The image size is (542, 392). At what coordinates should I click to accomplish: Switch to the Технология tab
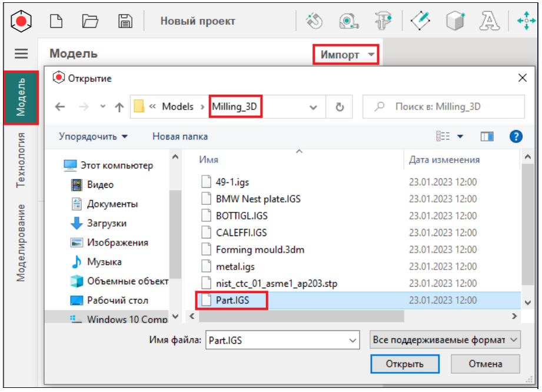21,160
